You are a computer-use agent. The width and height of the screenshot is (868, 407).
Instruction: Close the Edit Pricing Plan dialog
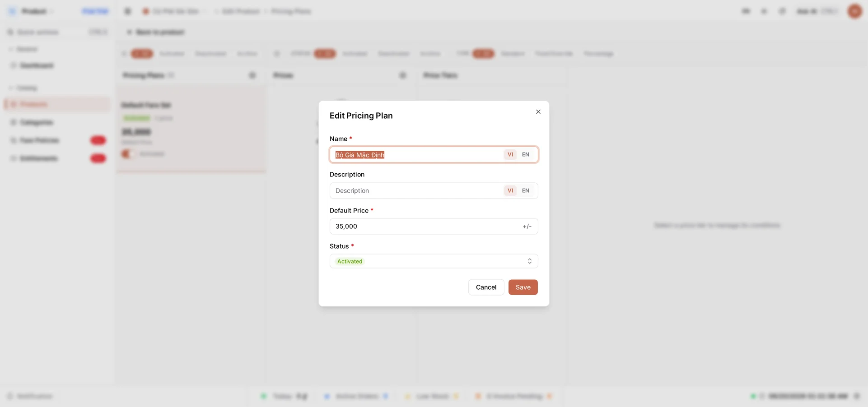(538, 112)
